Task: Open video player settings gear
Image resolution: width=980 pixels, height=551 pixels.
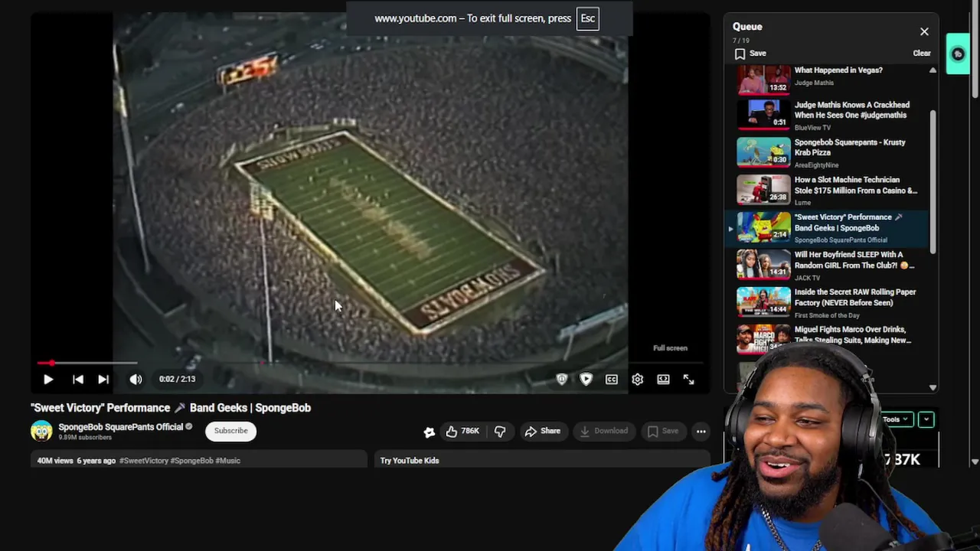Action: [637, 379]
